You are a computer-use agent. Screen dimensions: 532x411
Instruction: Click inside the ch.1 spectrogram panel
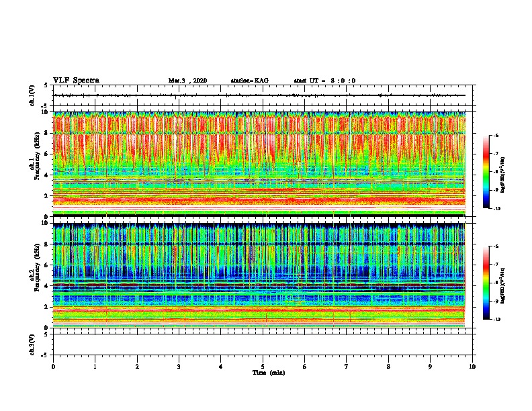click(259, 164)
